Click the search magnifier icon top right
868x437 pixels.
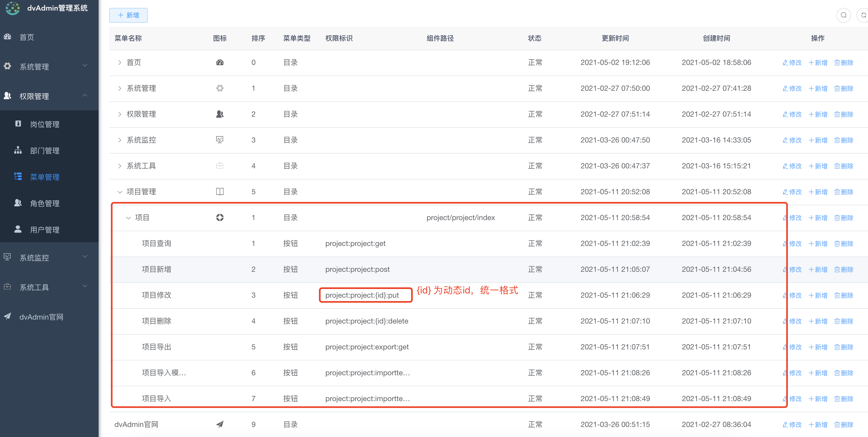pyautogui.click(x=843, y=15)
